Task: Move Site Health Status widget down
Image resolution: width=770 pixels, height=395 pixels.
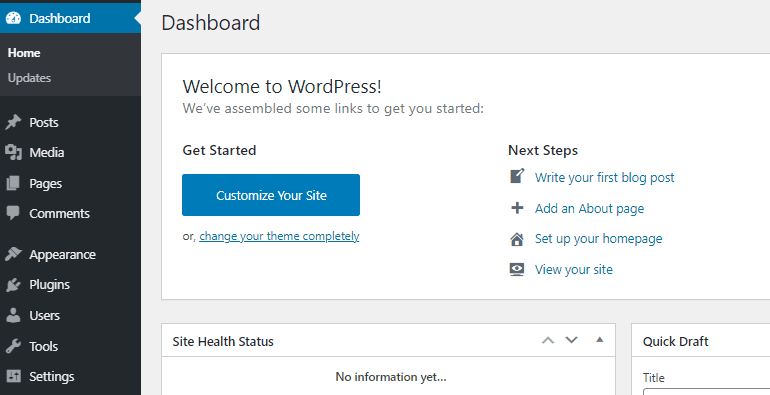Action: (572, 340)
